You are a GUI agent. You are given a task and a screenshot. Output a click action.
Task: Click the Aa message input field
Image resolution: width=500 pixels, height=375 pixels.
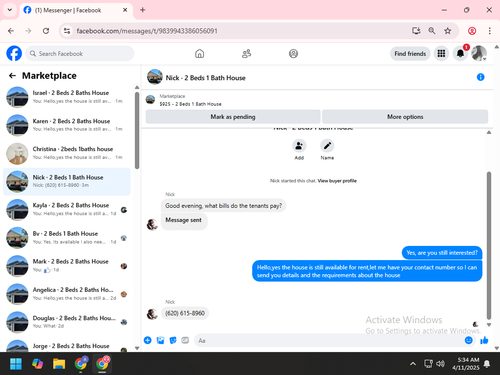(x=328, y=340)
